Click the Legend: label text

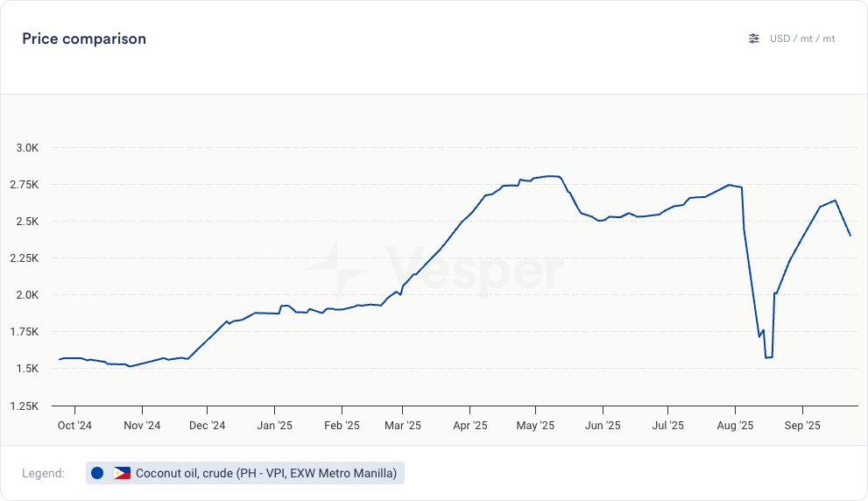tap(44, 473)
